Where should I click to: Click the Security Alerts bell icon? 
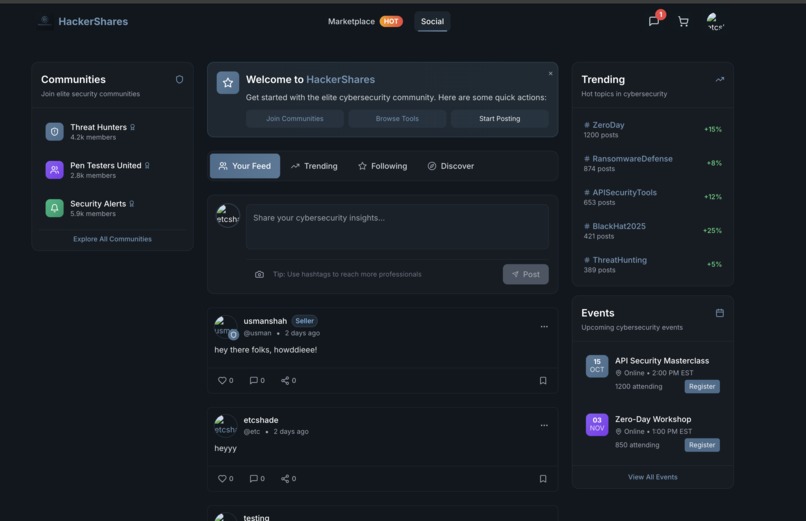[x=54, y=208]
